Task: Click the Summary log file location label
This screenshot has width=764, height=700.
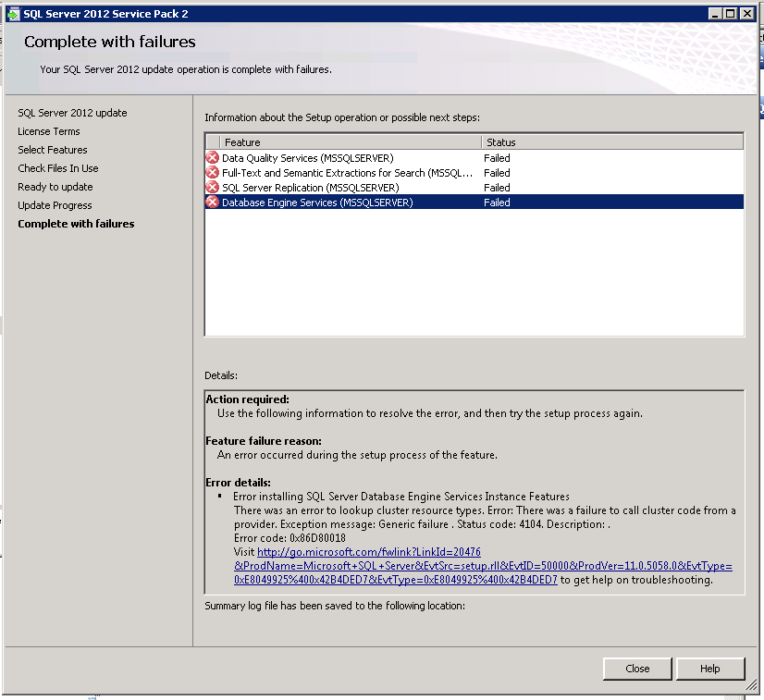Action: coord(335,606)
